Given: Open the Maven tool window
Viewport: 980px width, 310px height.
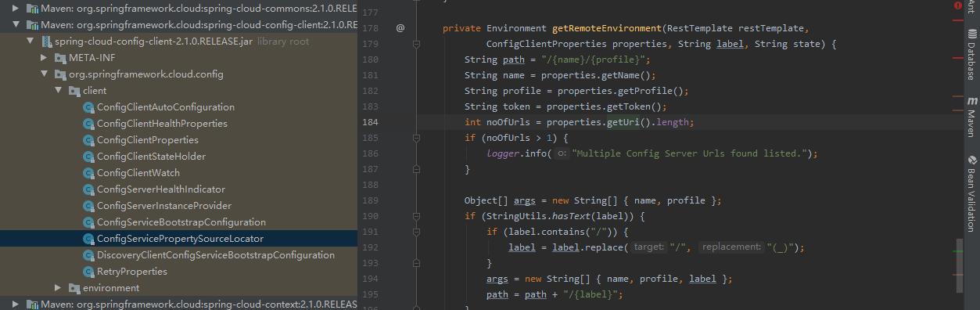Looking at the screenshot, I should [971, 117].
